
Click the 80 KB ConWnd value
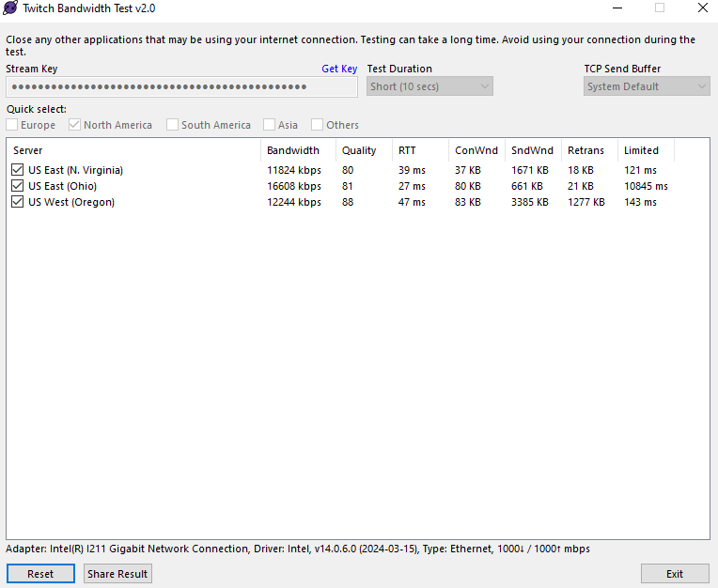coord(467,186)
